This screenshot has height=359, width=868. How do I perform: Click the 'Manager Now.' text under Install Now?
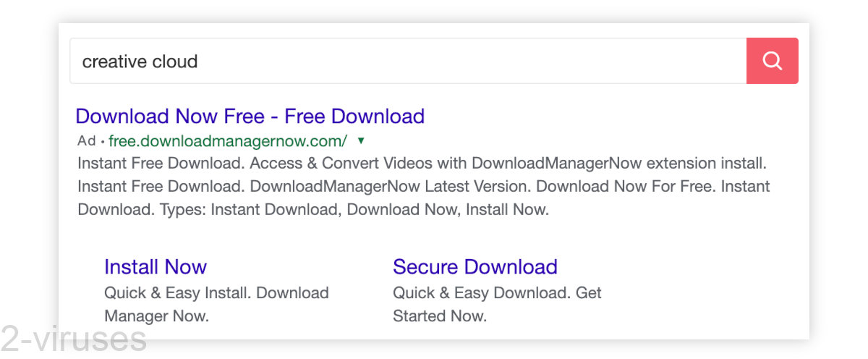156,316
